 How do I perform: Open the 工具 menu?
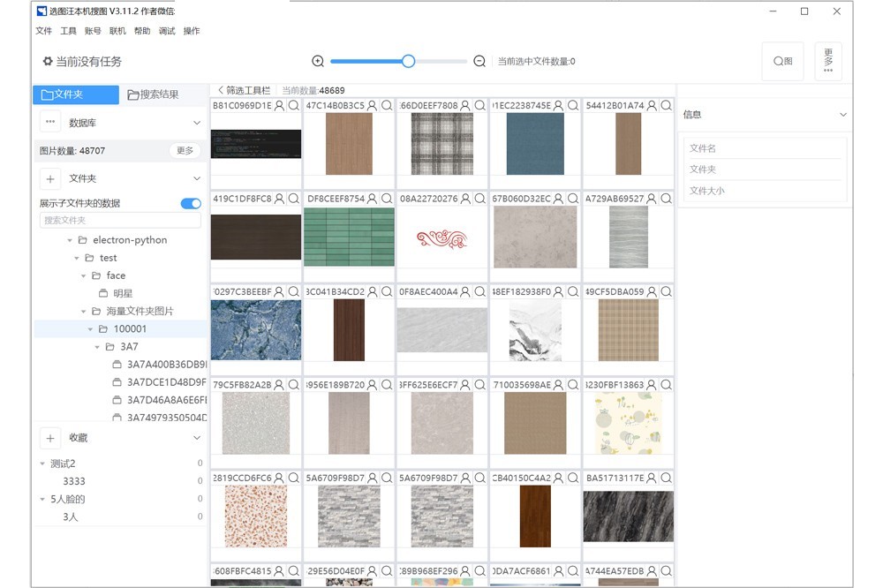click(68, 31)
